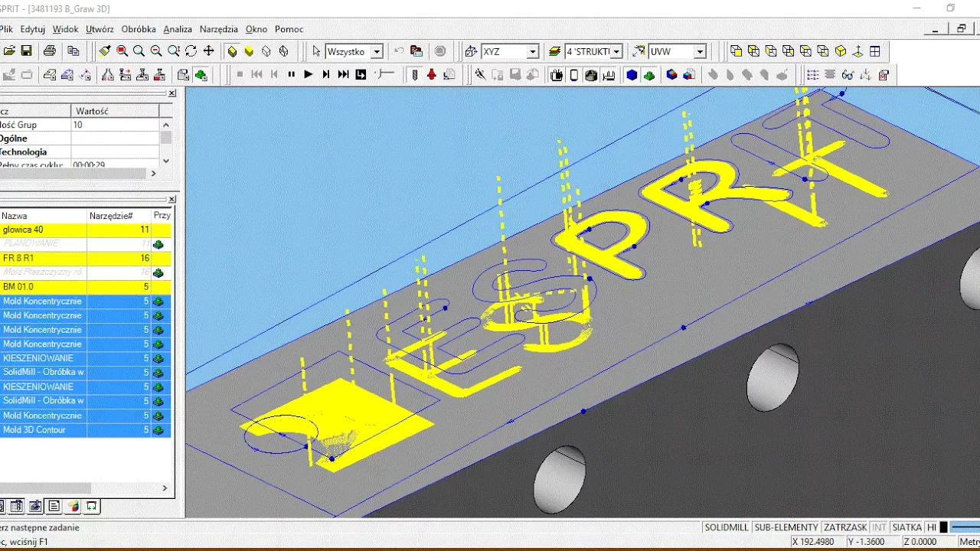This screenshot has height=551, width=980.
Task: Open the Plik menu
Action: tap(5, 29)
